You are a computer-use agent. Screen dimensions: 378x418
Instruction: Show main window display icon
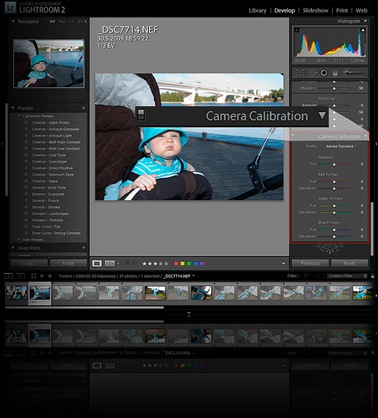coord(8,276)
